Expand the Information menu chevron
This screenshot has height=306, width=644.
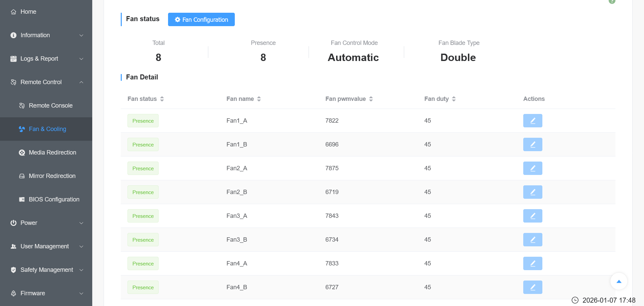81,35
